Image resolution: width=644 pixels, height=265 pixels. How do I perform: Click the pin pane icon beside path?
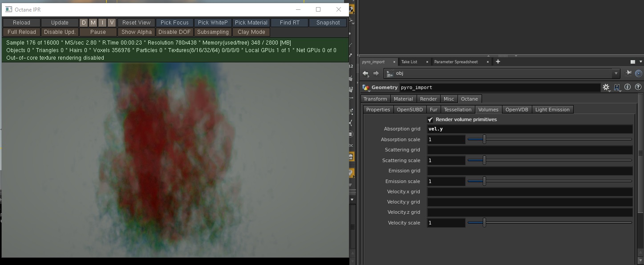point(628,73)
